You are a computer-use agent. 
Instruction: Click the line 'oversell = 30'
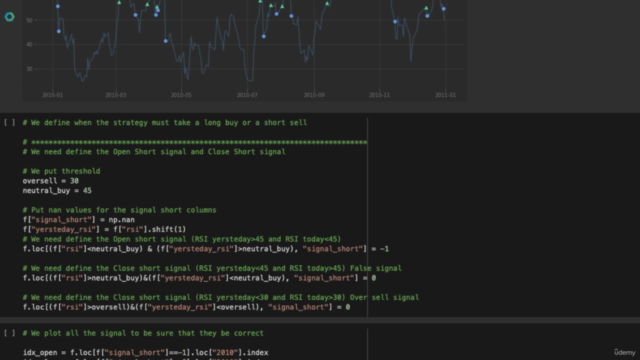(x=51, y=181)
